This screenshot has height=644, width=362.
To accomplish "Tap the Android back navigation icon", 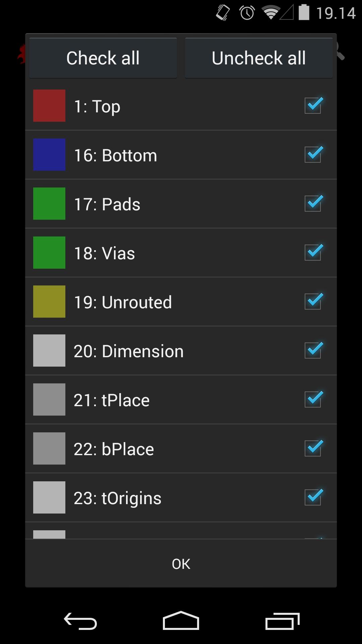I will point(80,621).
